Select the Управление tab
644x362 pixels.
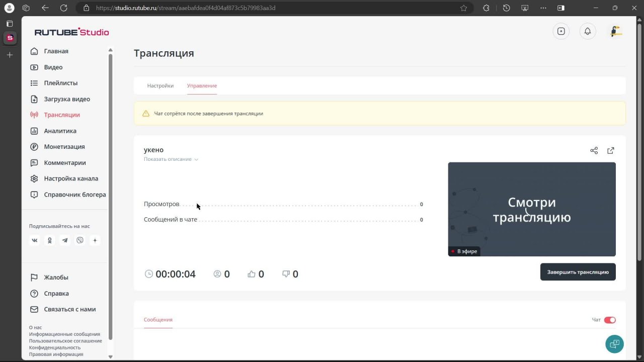click(x=202, y=86)
